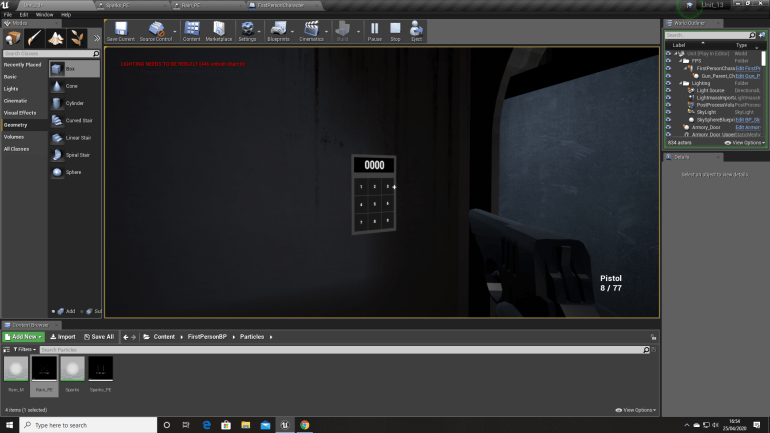
Task: Click the World Outliner add folder icon
Action: [x=762, y=35]
